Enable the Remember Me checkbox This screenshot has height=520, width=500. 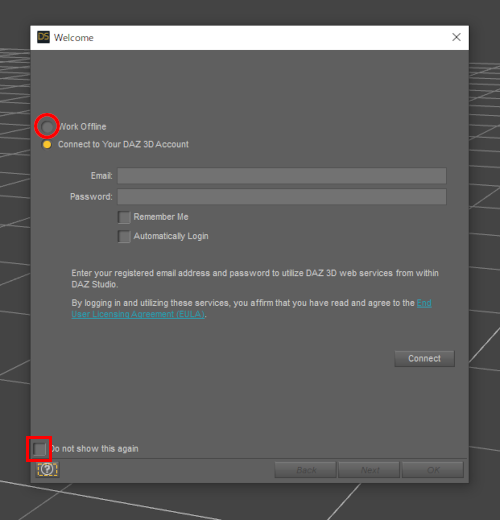click(x=124, y=217)
